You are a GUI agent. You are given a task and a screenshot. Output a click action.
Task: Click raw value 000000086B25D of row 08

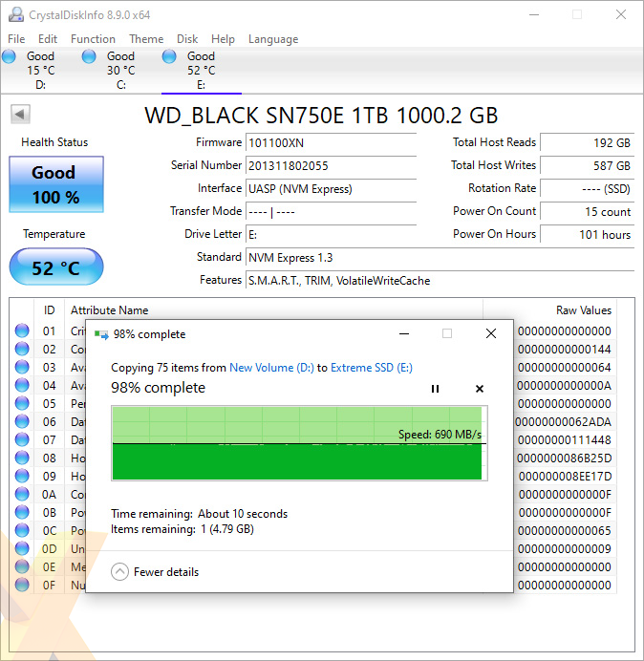pos(564,458)
